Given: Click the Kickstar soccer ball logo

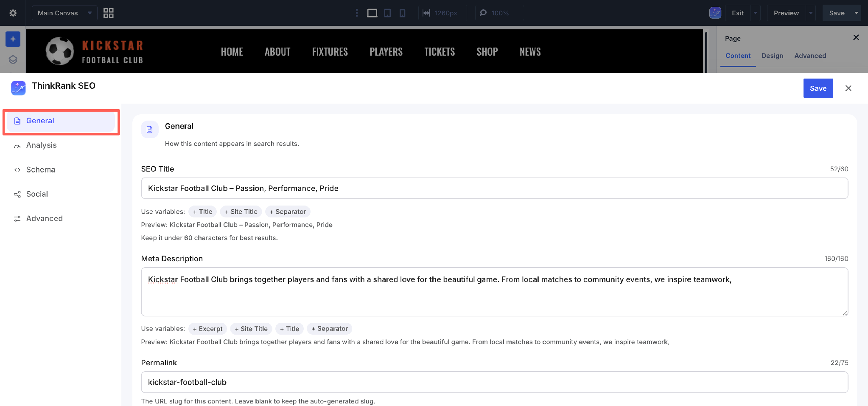Looking at the screenshot, I should coord(60,51).
